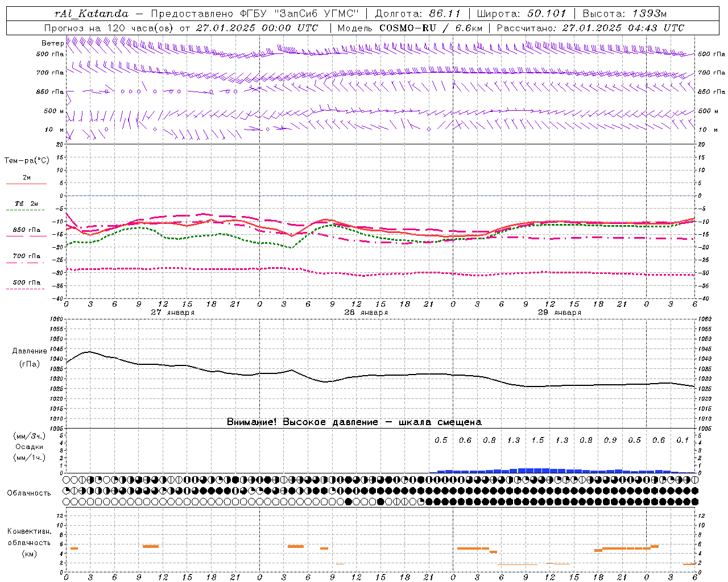Image resolution: width=728 pixels, height=582 pixels.
Task: Click the 1.5 precipitation amount value
Action: [x=537, y=440]
